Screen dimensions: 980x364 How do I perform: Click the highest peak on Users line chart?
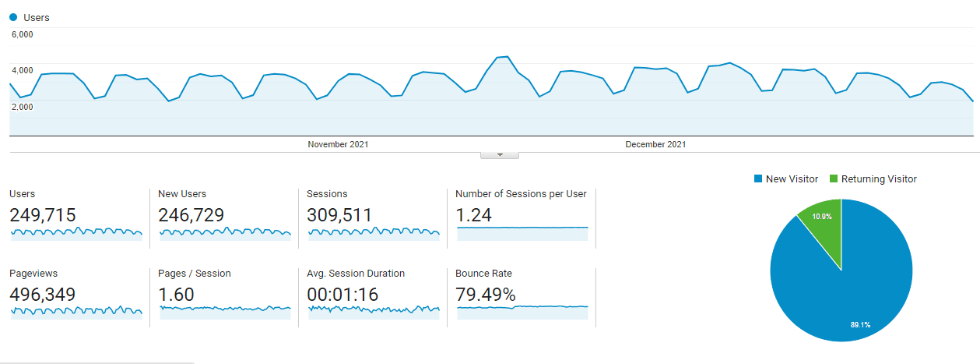(x=507, y=56)
